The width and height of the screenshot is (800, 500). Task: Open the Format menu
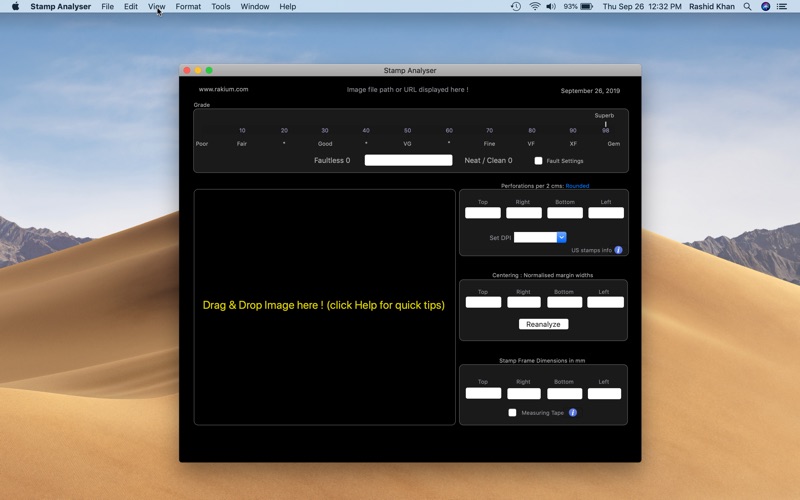tap(188, 7)
